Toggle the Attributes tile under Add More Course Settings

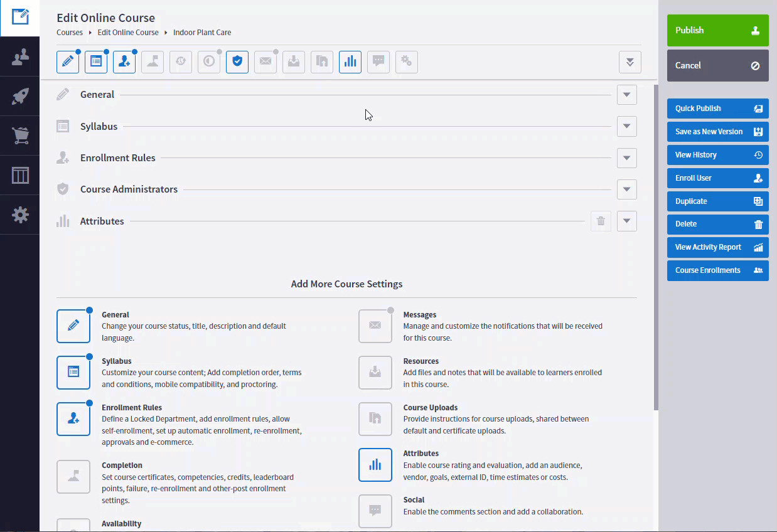point(375,465)
